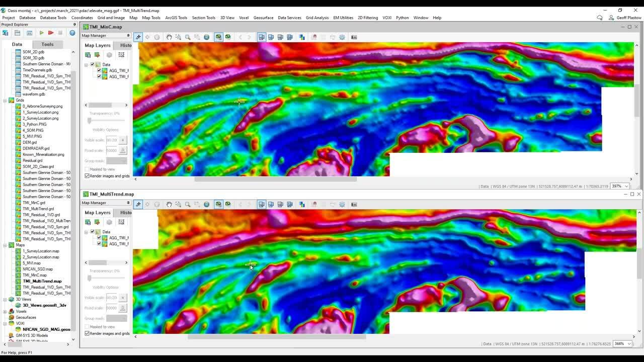Click the globe full-extent icon in TMI_MinC toolbar
Image resolution: width=644 pixels, height=362 pixels.
(x=206, y=37)
